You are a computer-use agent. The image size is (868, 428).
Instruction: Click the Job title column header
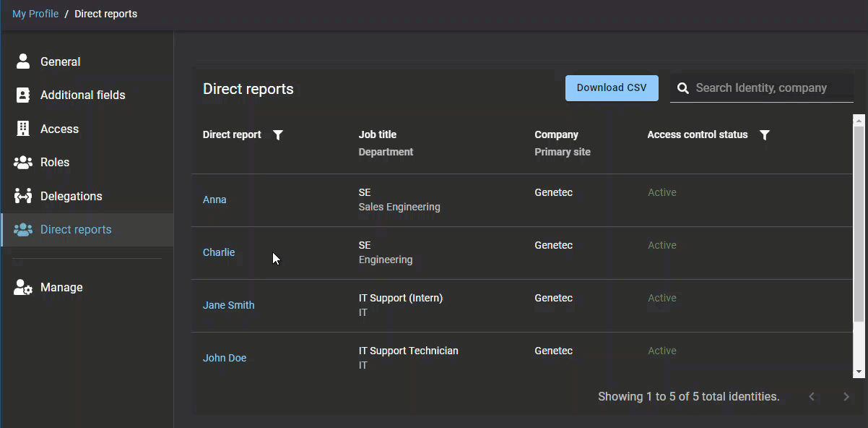tap(378, 134)
